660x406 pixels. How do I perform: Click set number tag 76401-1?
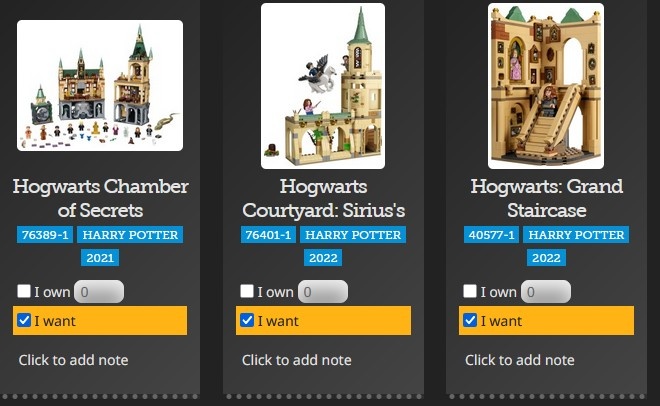pos(269,235)
